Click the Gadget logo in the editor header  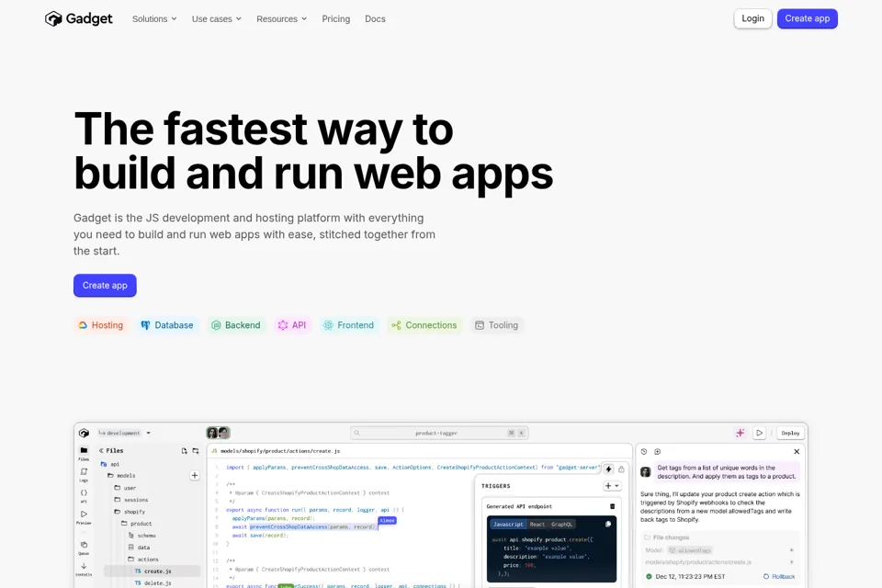[x=84, y=433]
